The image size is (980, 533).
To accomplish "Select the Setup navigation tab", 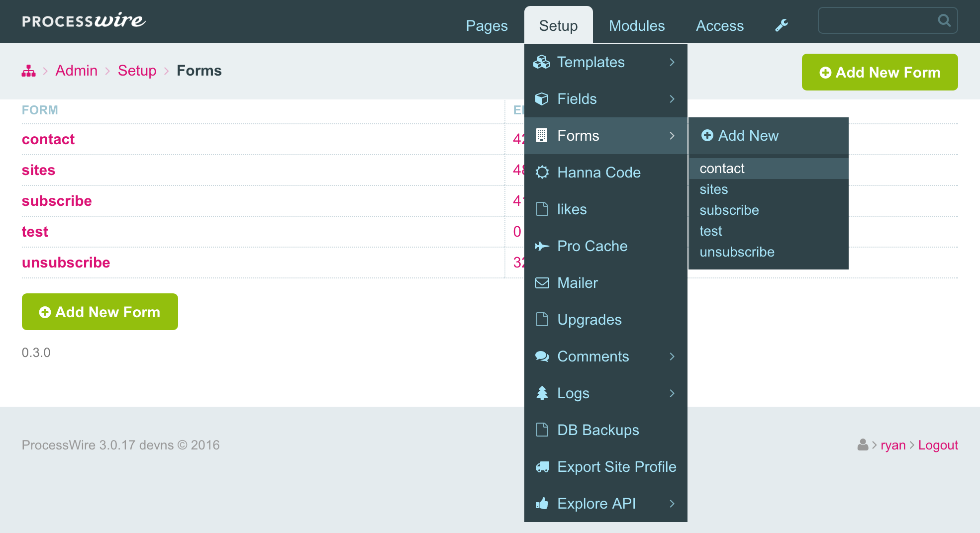I will 558,25.
